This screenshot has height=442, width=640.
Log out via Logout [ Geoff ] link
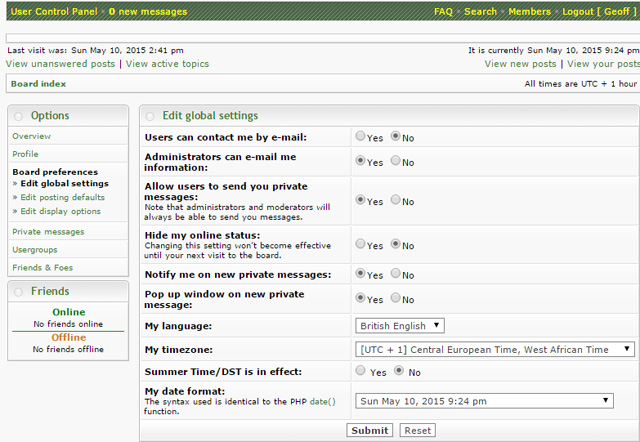click(x=598, y=11)
